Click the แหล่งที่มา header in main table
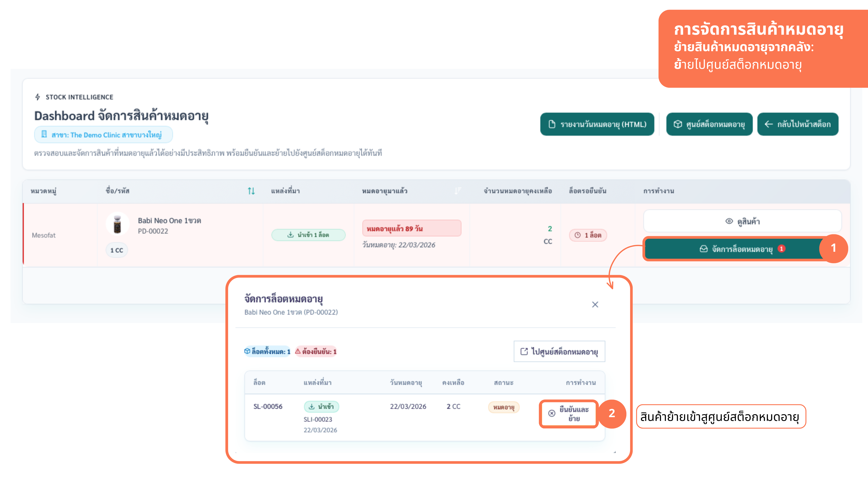868x488 pixels. (285, 191)
